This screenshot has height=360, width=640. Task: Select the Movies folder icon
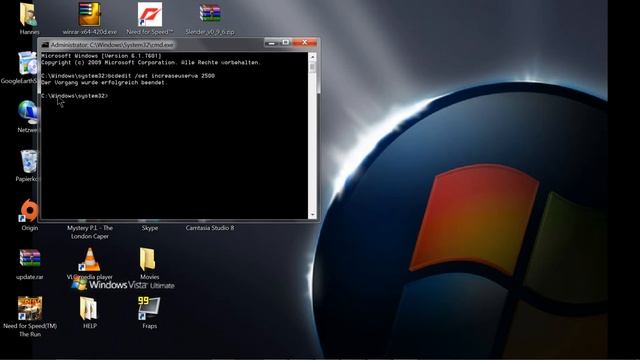click(x=148, y=259)
